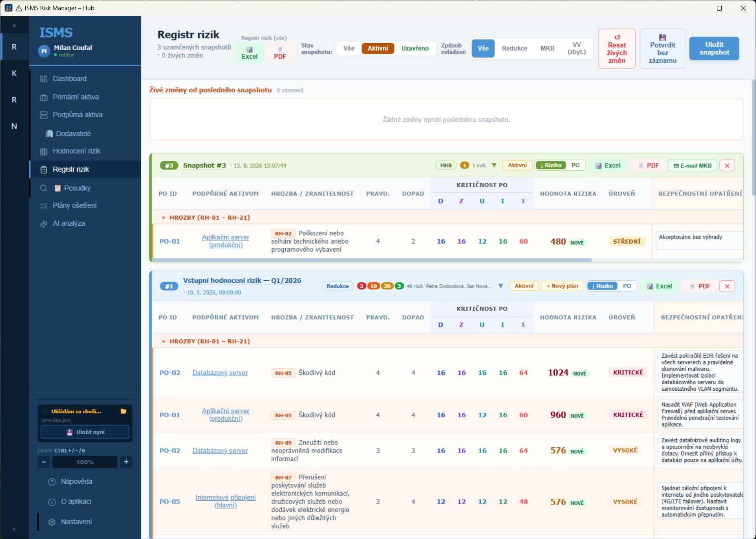Open Internetové připojení (hlavní) link

pos(225,502)
